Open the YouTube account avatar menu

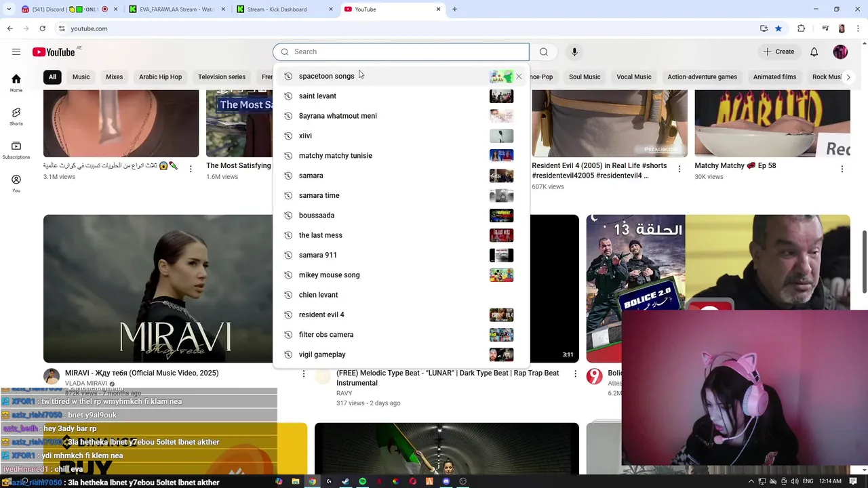tap(840, 52)
